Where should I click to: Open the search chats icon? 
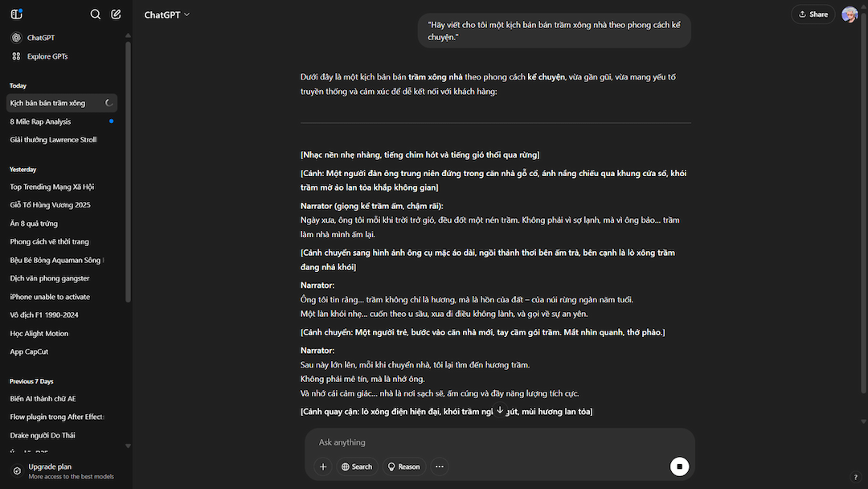95,14
